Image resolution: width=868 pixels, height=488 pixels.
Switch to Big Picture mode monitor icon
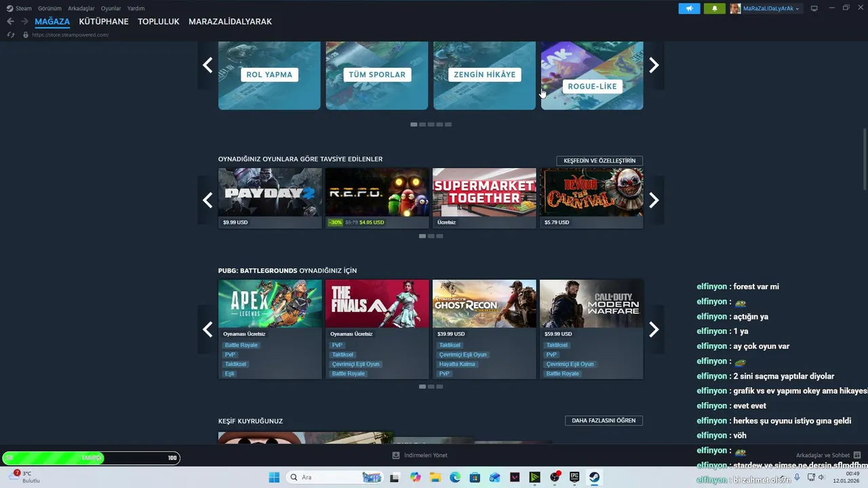point(814,8)
